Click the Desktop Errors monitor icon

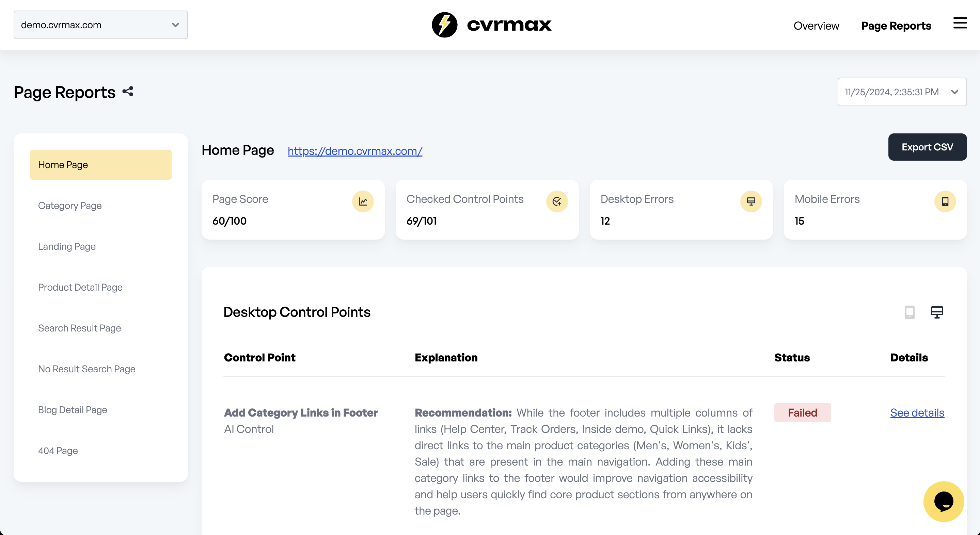750,201
